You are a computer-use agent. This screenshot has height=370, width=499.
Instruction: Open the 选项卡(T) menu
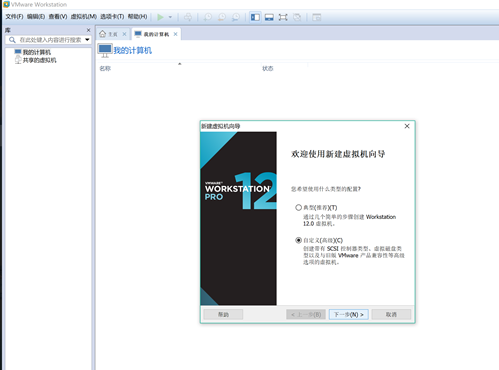112,16
